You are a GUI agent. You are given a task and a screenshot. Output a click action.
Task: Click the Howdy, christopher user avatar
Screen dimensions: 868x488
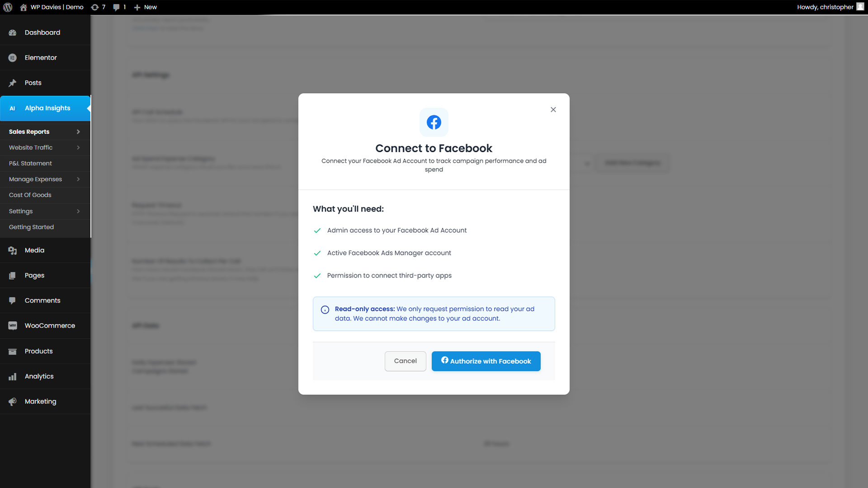[860, 7]
